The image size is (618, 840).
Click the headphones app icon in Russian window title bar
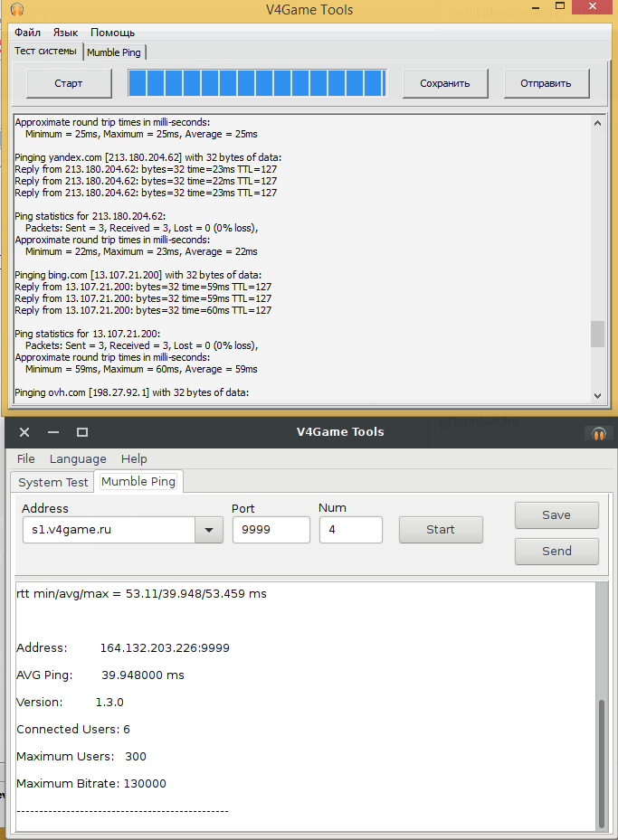tap(16, 9)
